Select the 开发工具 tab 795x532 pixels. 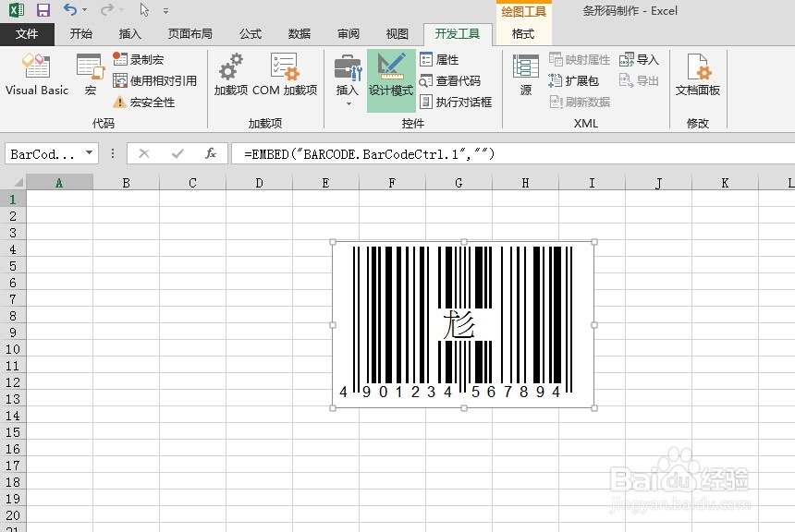(458, 34)
